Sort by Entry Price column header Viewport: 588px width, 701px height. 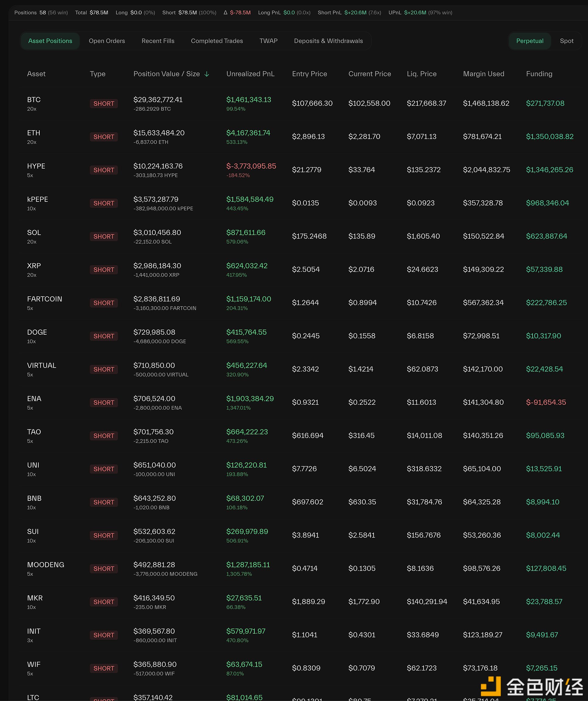[309, 74]
